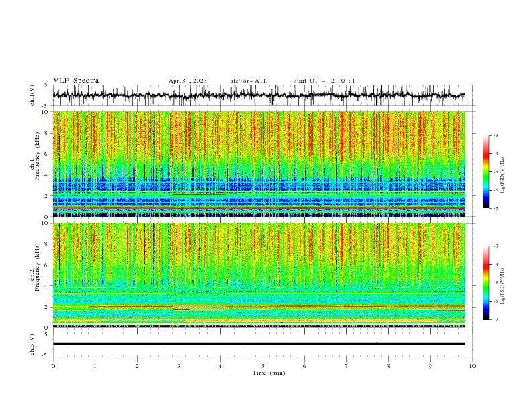Screen dimensions: 532x411
Task: Click the time axis tick label '5'
Action: pyautogui.click(x=263, y=366)
